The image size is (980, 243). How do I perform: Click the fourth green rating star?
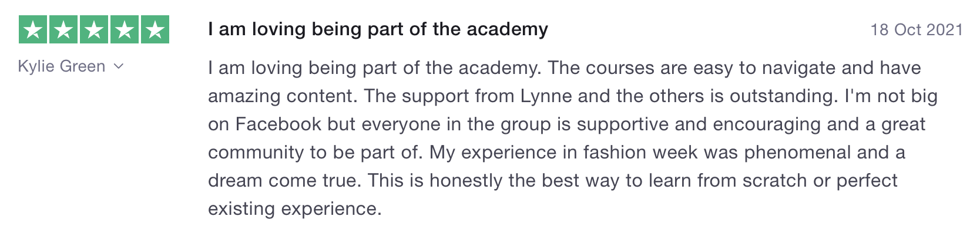coord(125,29)
